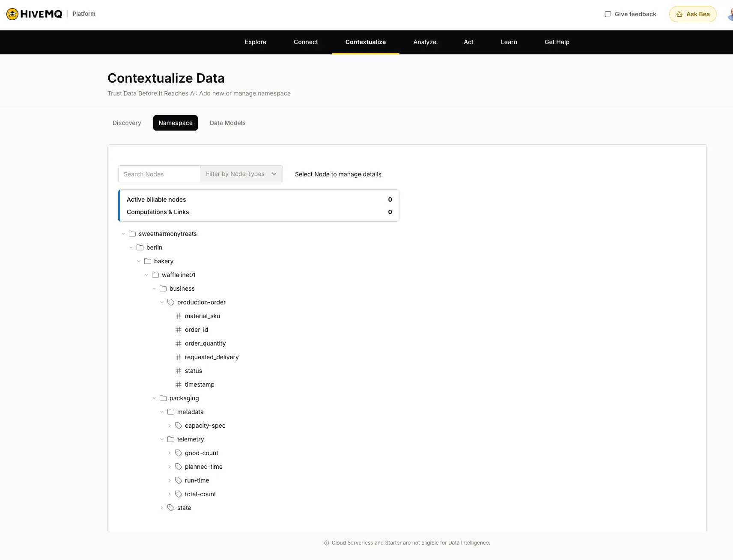Screen dimensions: 733x560
Task: Click the sweetharmonytreats folder icon
Action: coord(132,234)
